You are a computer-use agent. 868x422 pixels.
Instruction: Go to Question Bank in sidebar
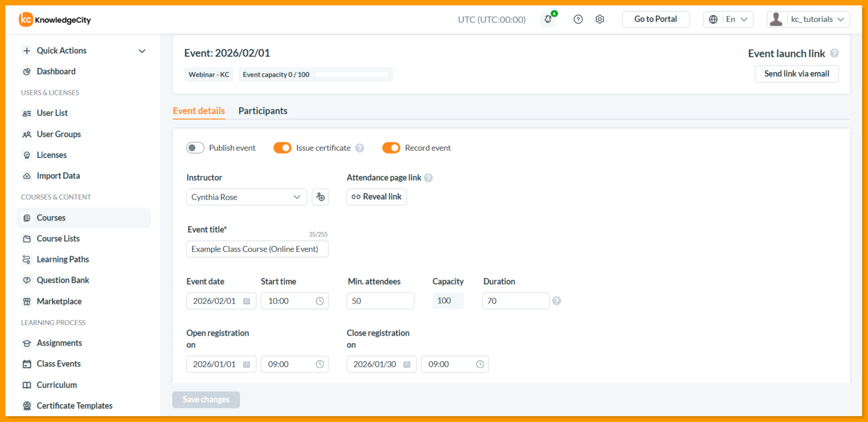coord(84,280)
